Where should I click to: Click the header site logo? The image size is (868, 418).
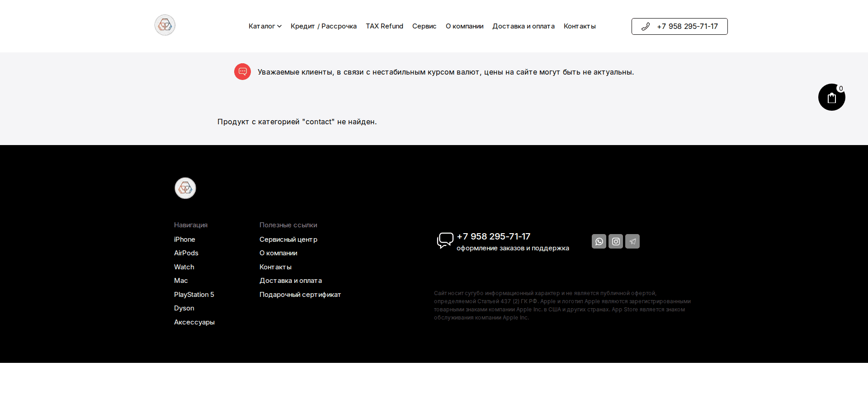(165, 25)
